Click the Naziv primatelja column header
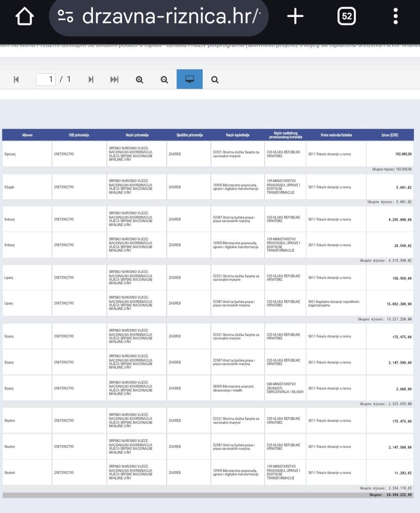The width and height of the screenshot is (420, 513). point(137,135)
